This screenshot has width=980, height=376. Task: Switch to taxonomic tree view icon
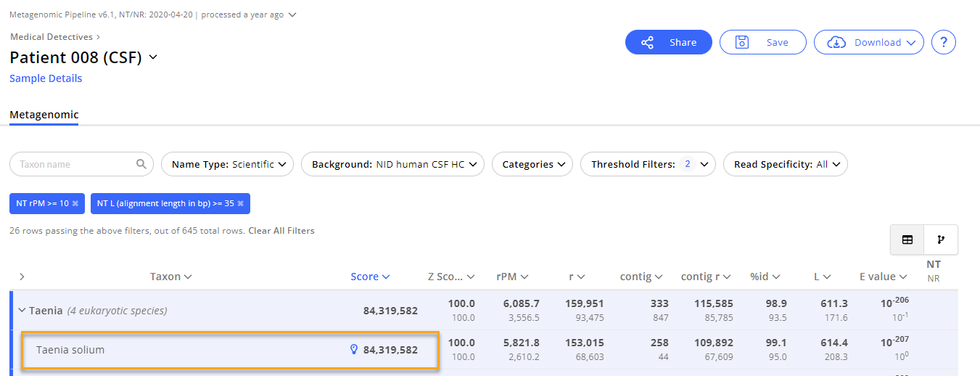[941, 240]
